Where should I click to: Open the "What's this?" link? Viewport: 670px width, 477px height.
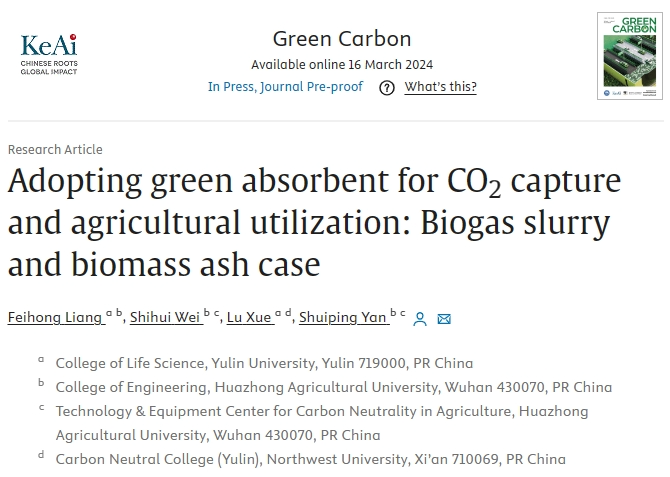(x=440, y=87)
